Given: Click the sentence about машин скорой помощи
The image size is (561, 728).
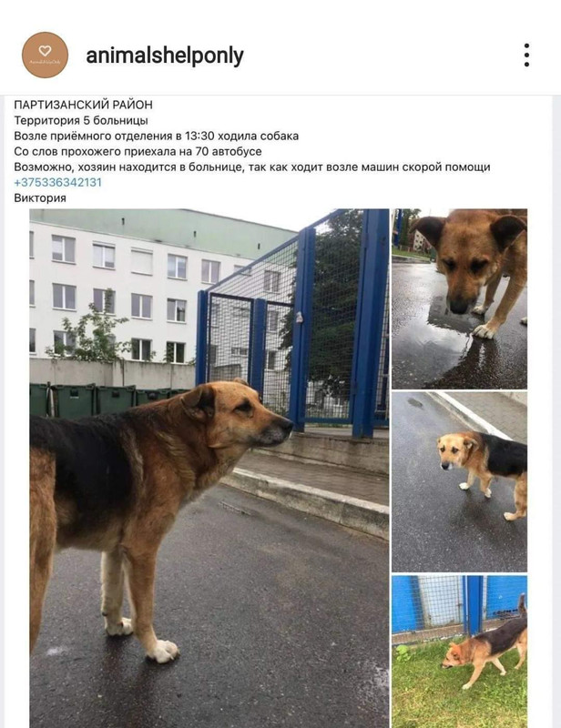Looking at the screenshot, I should pos(252,167).
